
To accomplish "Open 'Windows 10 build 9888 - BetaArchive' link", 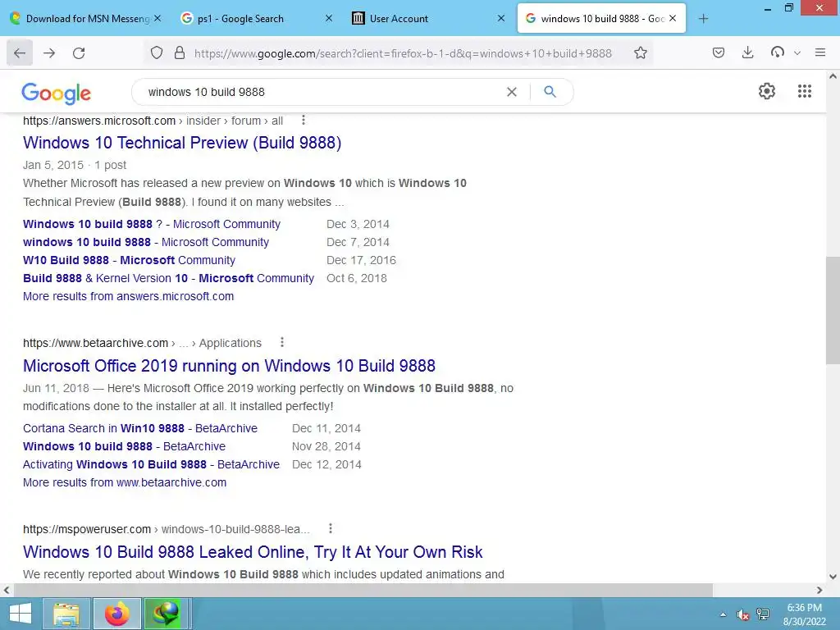I will (x=125, y=446).
